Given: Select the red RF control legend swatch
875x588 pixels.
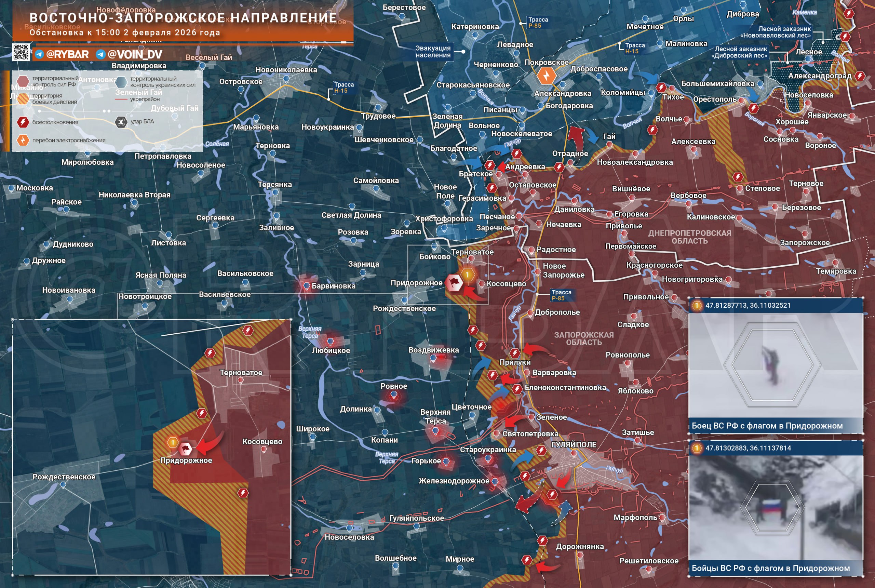Looking at the screenshot, I should pyautogui.click(x=23, y=81).
